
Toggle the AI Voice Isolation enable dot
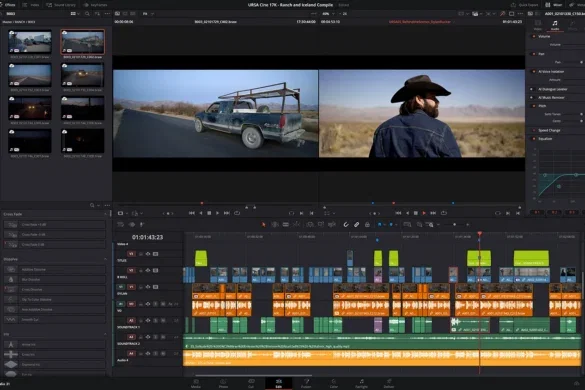pos(534,71)
